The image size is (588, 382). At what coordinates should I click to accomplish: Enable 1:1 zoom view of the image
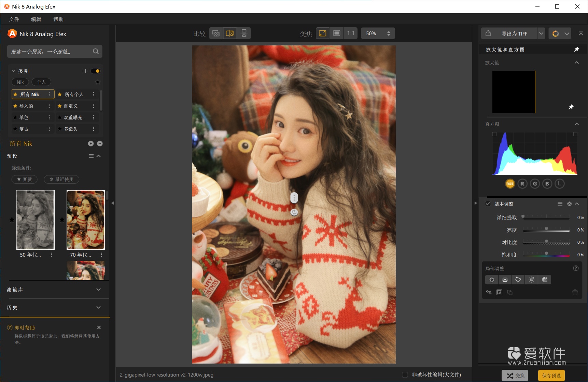(350, 33)
